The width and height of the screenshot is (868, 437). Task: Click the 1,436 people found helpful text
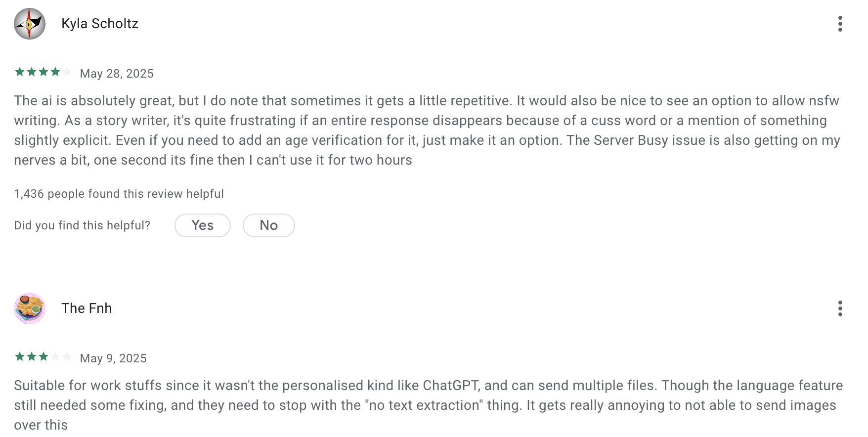(119, 194)
